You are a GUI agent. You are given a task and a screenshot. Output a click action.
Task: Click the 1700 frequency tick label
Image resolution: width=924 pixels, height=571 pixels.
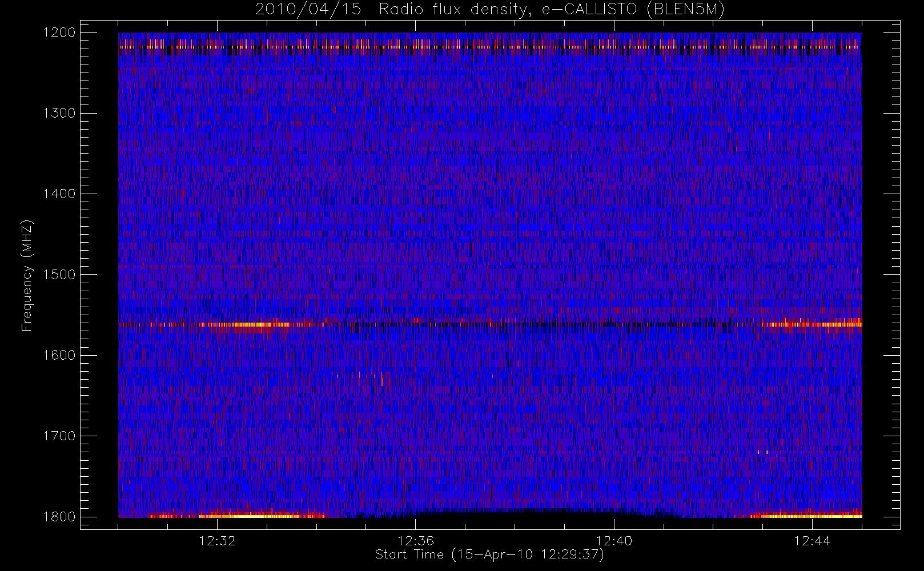59,436
